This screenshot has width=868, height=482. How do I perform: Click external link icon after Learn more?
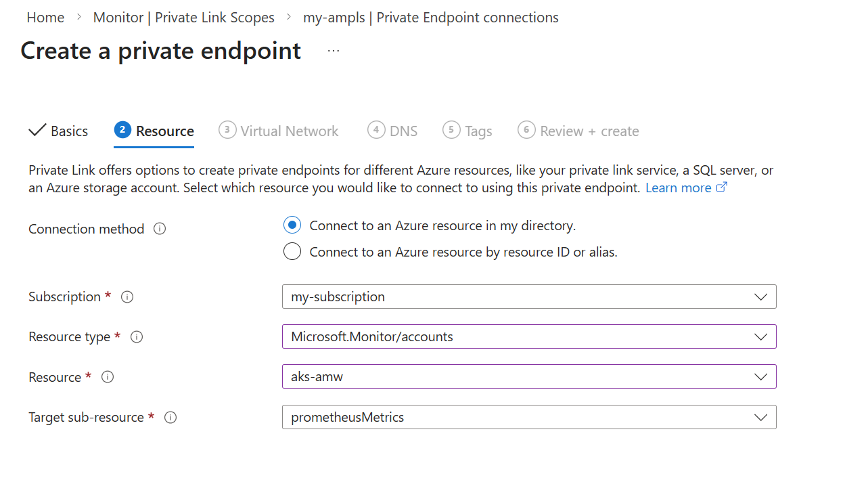coord(722,188)
